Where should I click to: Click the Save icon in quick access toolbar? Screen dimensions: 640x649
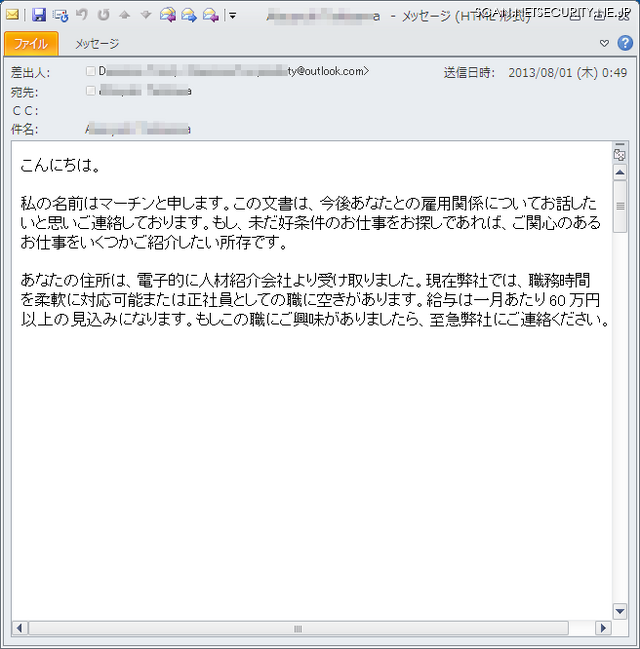coord(39,15)
